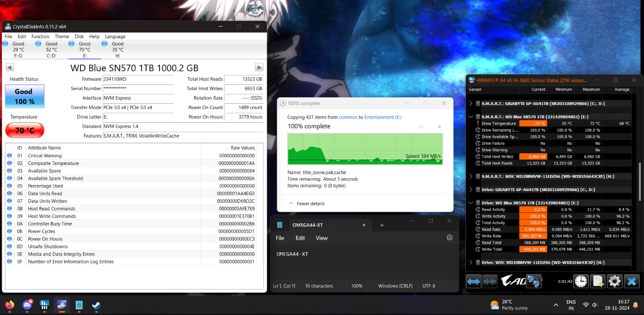Click the next disk arrow in CrystalDiskInfo
This screenshot has height=315, width=644.
point(259,68)
